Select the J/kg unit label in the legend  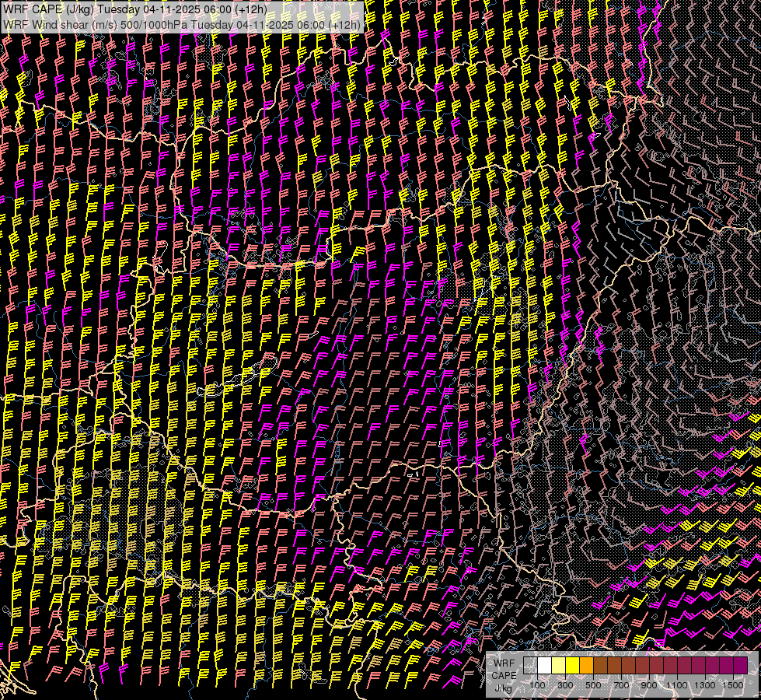(503, 688)
